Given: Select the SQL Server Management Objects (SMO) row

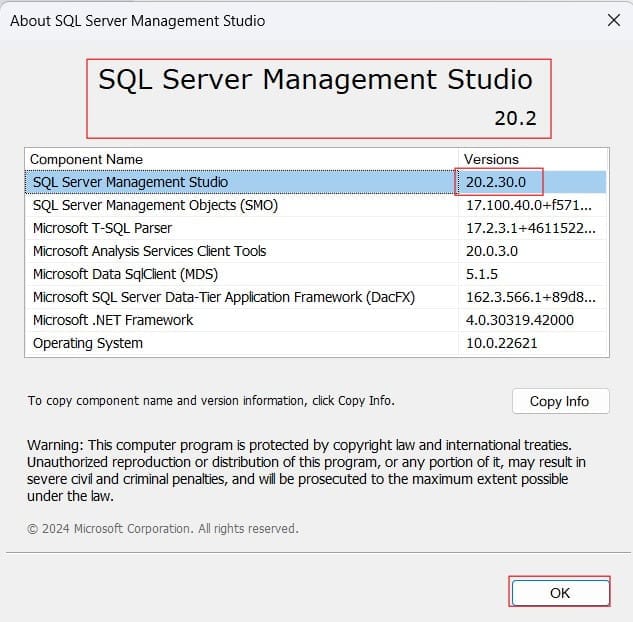Looking at the screenshot, I should click(316, 205).
